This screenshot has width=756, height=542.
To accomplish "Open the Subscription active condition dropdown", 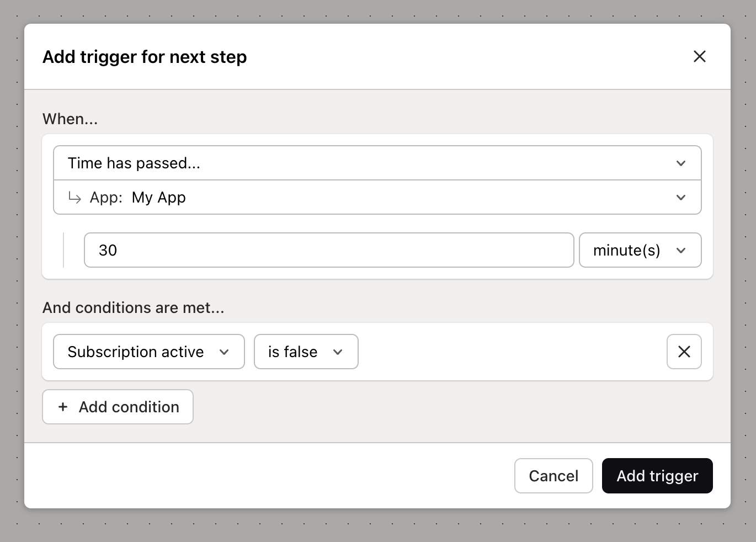I will pos(148,352).
